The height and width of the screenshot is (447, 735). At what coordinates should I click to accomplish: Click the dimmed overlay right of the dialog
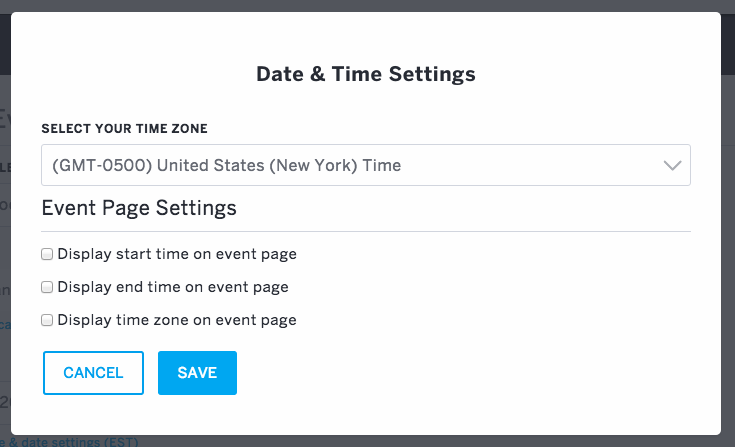728,225
